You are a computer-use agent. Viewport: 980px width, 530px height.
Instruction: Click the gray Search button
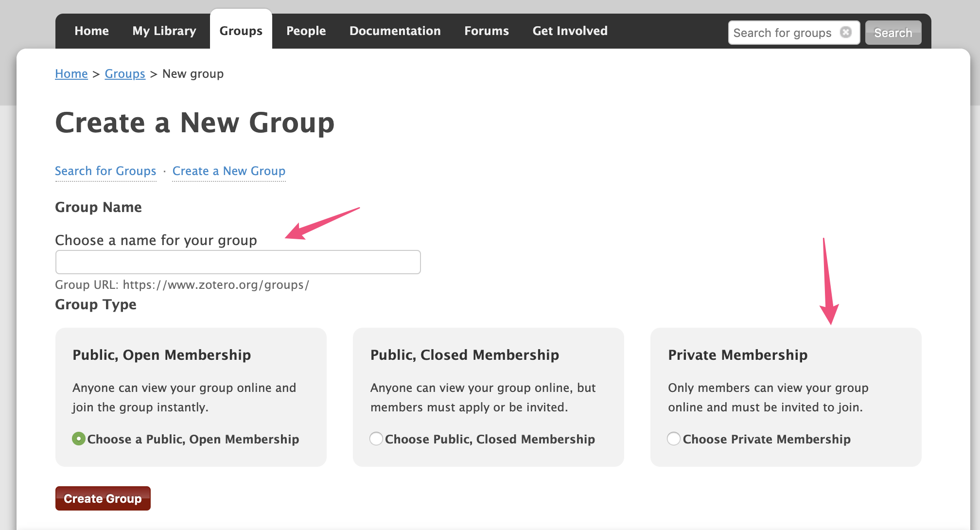[892, 33]
